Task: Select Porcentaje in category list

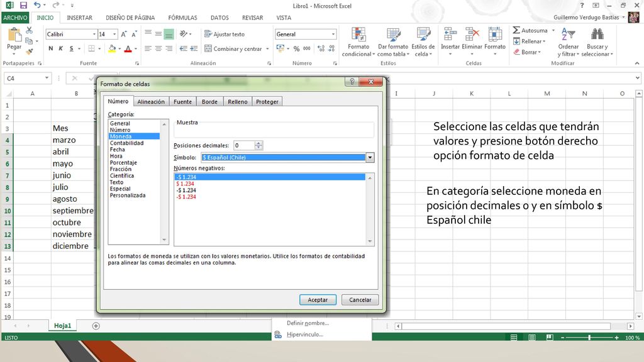Action: [x=123, y=163]
